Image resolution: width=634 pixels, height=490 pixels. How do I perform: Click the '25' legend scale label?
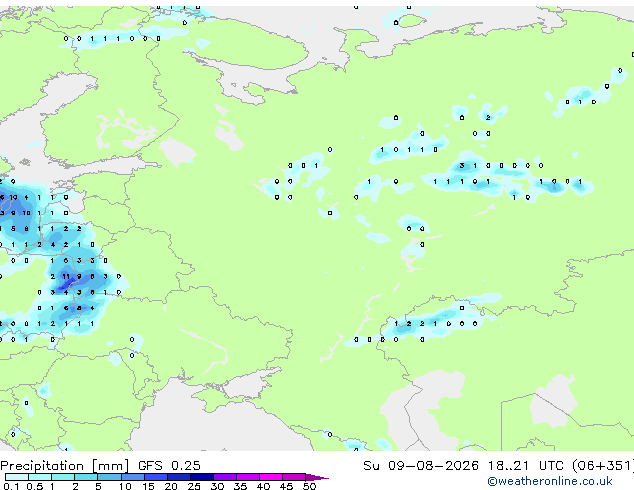(194, 486)
